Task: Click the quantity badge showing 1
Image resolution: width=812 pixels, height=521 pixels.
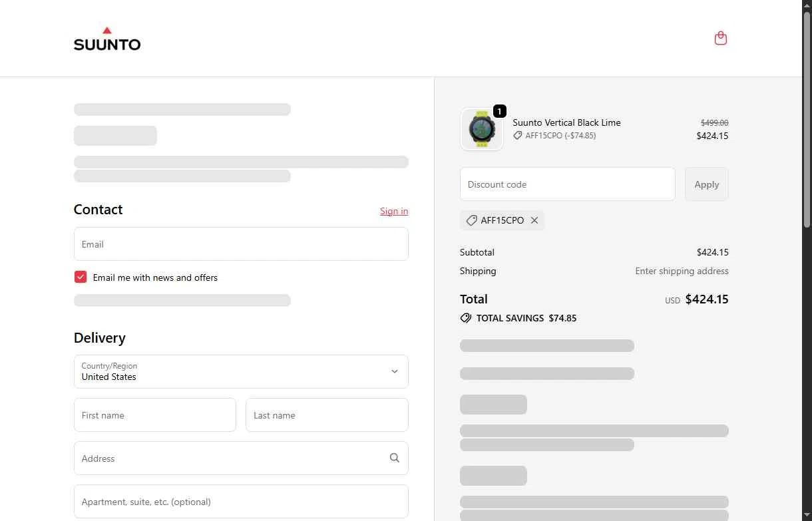Action: (x=500, y=111)
